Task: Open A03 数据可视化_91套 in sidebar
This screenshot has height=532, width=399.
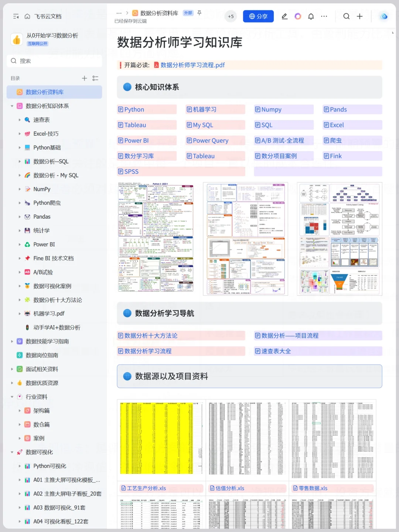Action: click(x=59, y=508)
